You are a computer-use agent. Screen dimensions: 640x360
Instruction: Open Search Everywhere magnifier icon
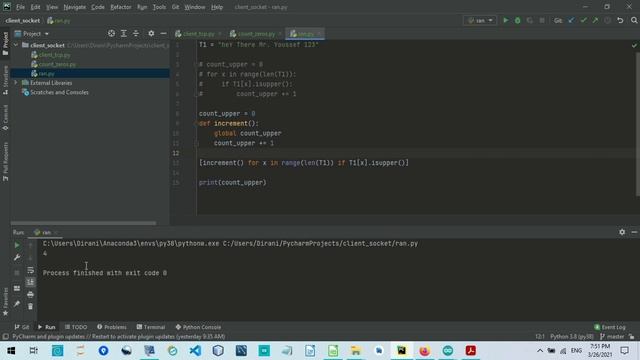point(634,20)
